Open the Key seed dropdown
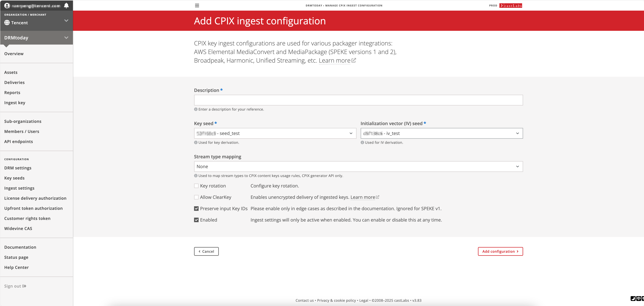Viewport: 644px width, 306px height. point(275,133)
